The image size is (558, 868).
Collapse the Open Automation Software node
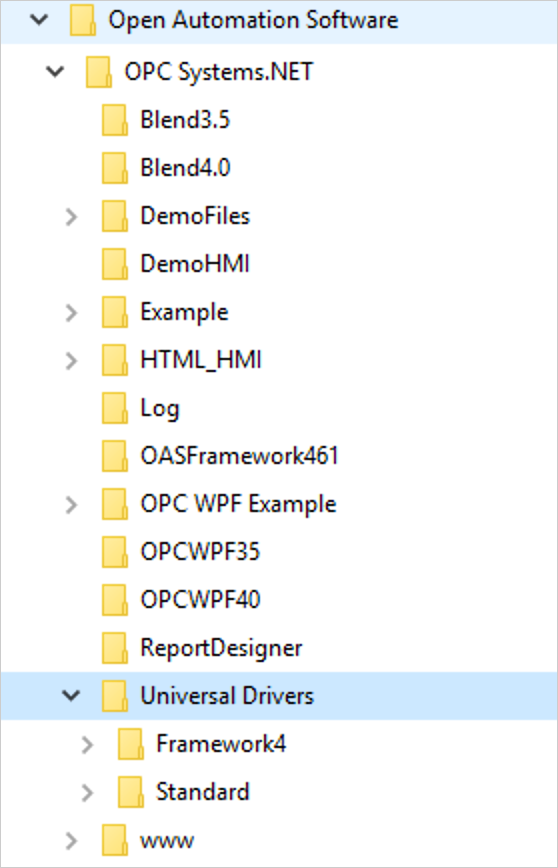coord(38,20)
